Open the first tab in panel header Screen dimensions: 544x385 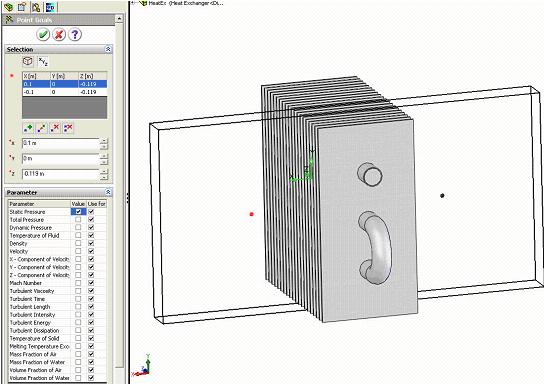tap(8, 7)
